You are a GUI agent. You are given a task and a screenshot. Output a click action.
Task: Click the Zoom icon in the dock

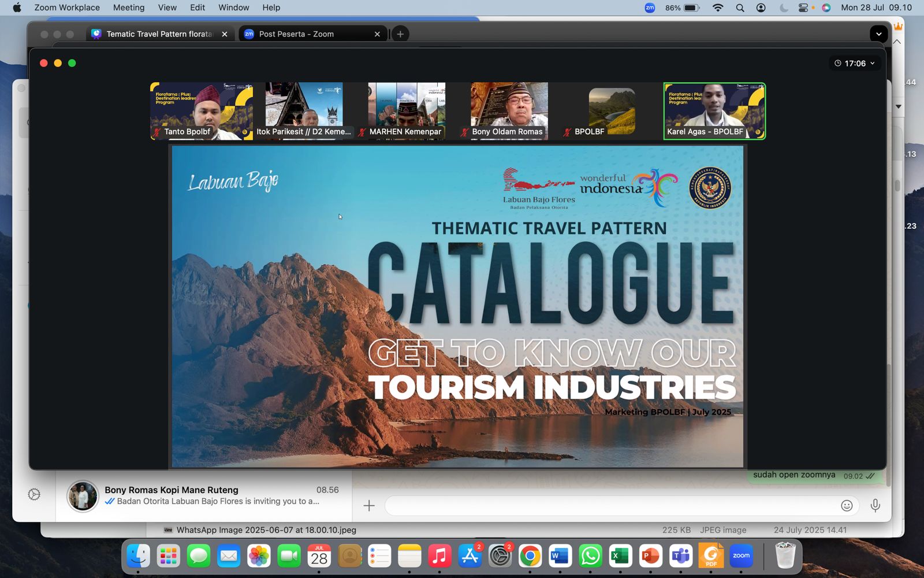(x=741, y=557)
